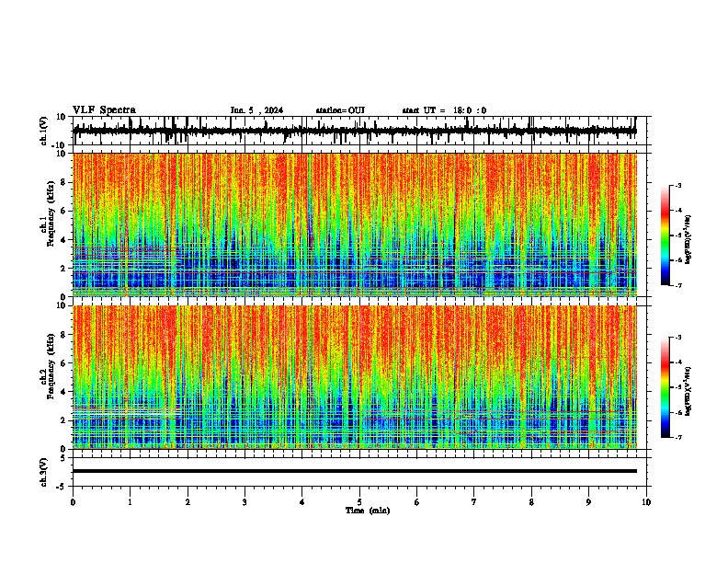Click the ch.3 flat black trace
Viewport: 728px width, 563px height.
point(355,471)
